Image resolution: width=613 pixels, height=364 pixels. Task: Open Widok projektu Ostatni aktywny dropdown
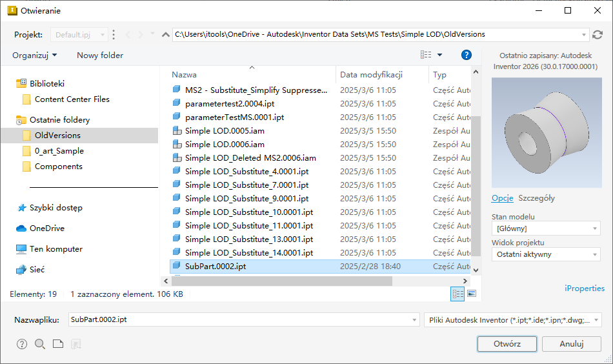click(546, 254)
